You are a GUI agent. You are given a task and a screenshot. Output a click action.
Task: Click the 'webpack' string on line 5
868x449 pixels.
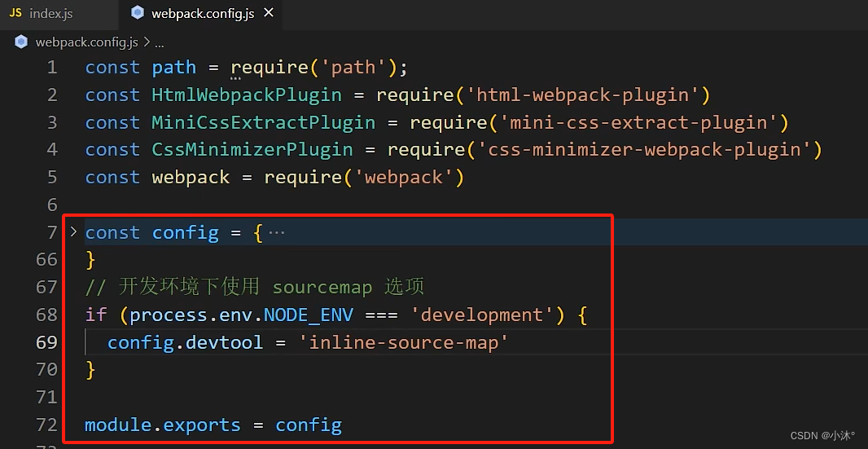(x=403, y=178)
